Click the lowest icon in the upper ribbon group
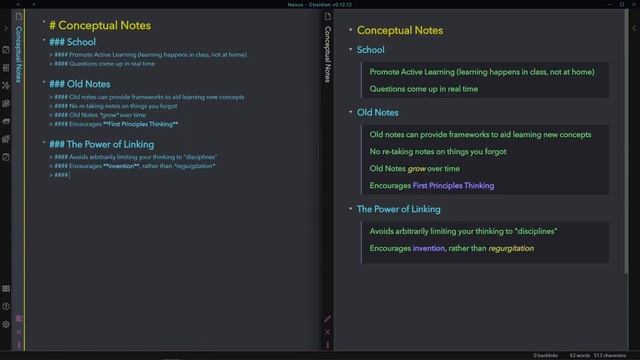Image resolution: width=640 pixels, height=360 pixels. click(x=6, y=157)
